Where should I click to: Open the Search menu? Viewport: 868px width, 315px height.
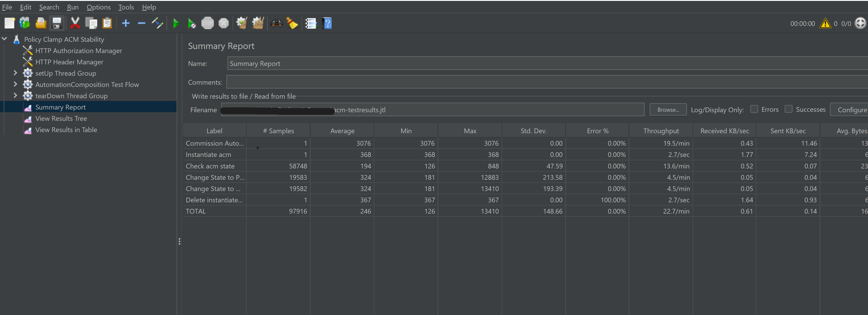49,7
